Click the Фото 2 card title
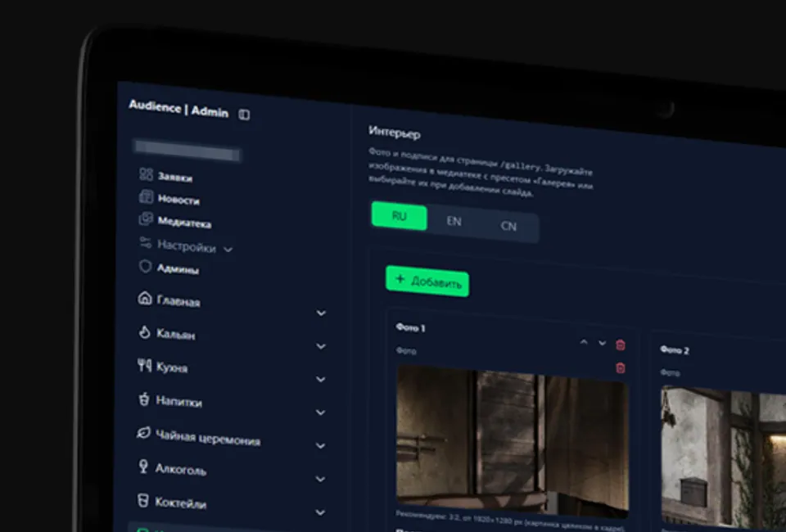Image resolution: width=786 pixels, height=532 pixels. 674,349
